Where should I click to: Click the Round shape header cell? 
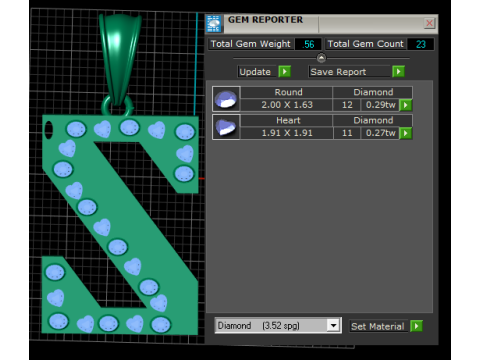pos(287,92)
